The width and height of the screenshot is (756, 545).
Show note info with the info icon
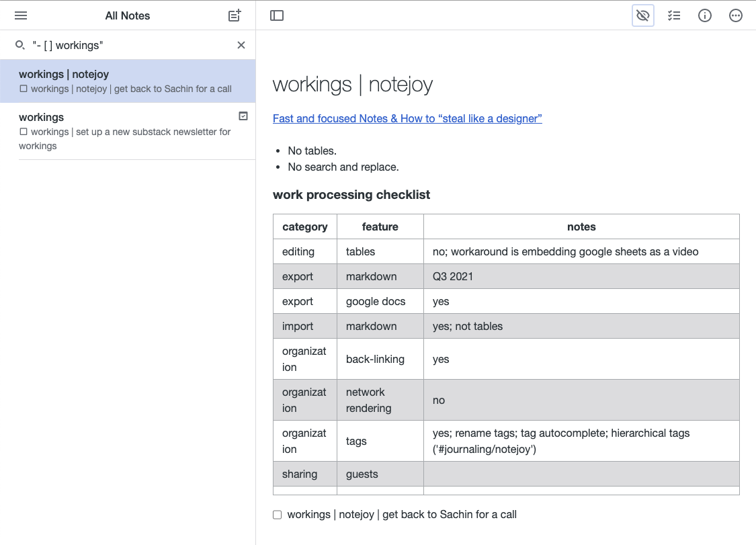(704, 15)
